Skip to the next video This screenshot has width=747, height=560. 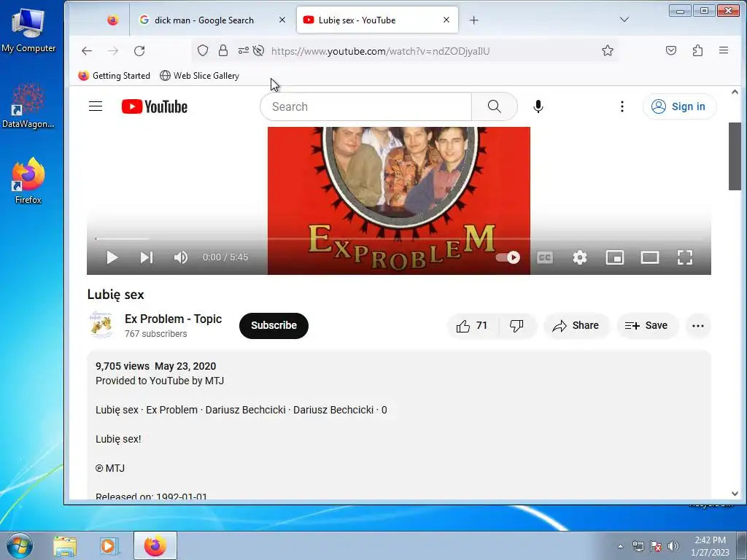pos(146,257)
